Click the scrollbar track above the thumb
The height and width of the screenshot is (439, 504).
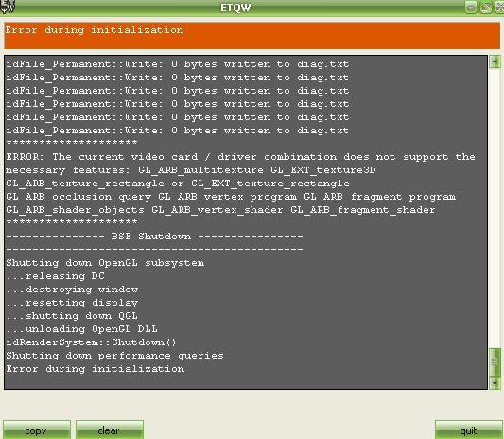point(495,208)
